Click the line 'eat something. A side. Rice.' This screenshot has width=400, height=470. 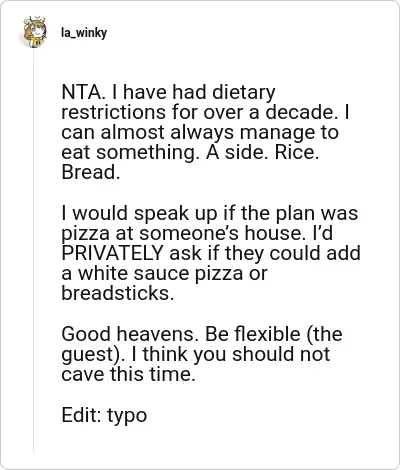coord(190,153)
